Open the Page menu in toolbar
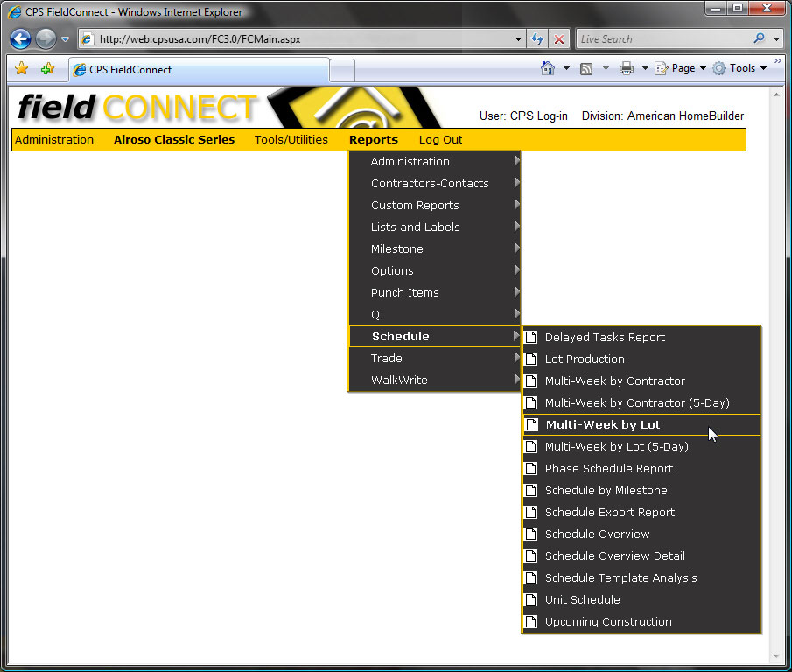This screenshot has width=792, height=672. click(680, 68)
